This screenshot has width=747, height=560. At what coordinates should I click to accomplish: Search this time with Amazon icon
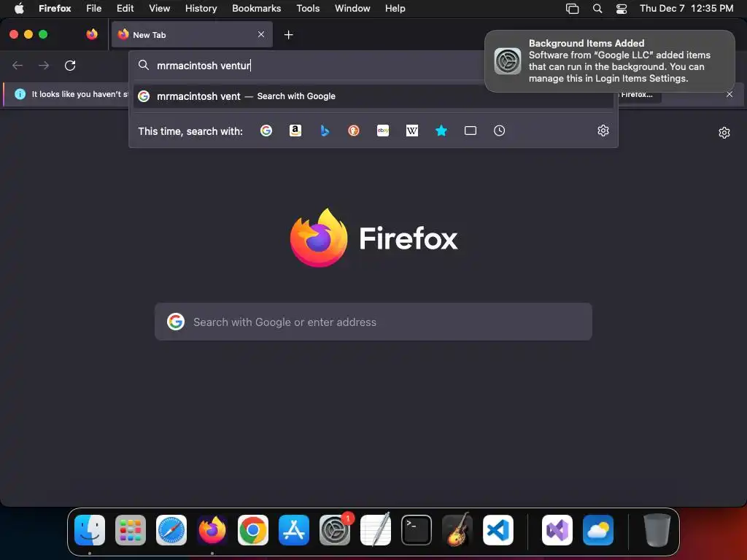295,131
